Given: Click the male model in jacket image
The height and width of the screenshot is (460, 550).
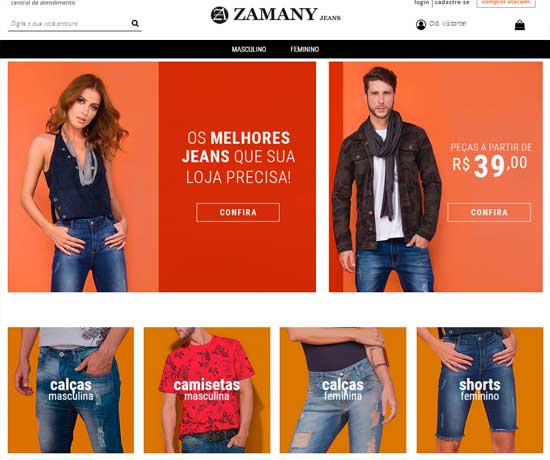Looking at the screenshot, I should (x=386, y=179).
